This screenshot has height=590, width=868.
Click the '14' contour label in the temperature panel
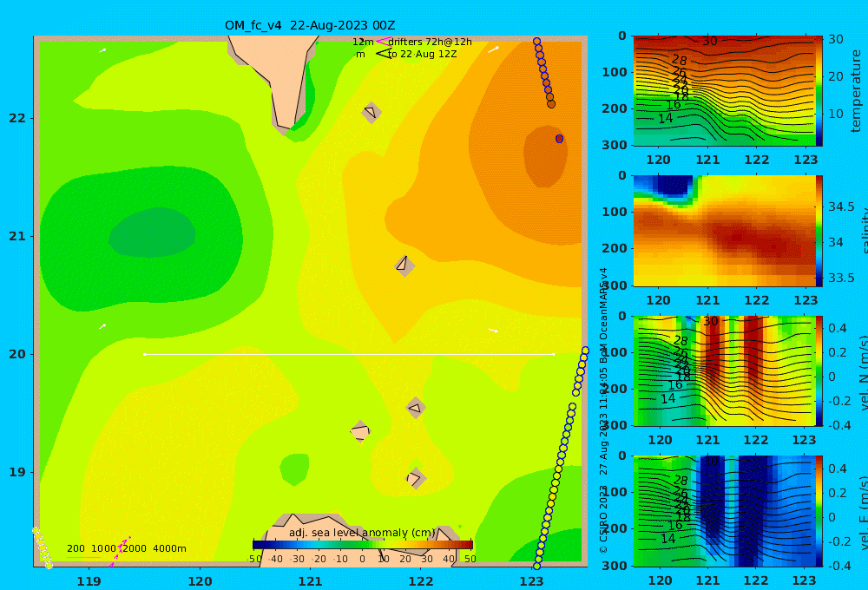point(666,118)
